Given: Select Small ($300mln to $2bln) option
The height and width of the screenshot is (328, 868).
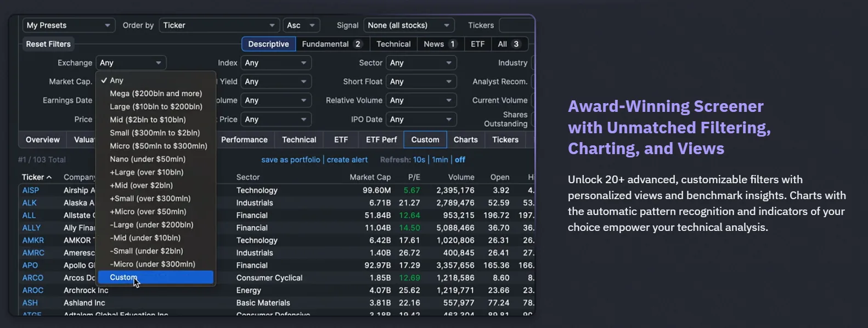Looking at the screenshot, I should (x=156, y=133).
